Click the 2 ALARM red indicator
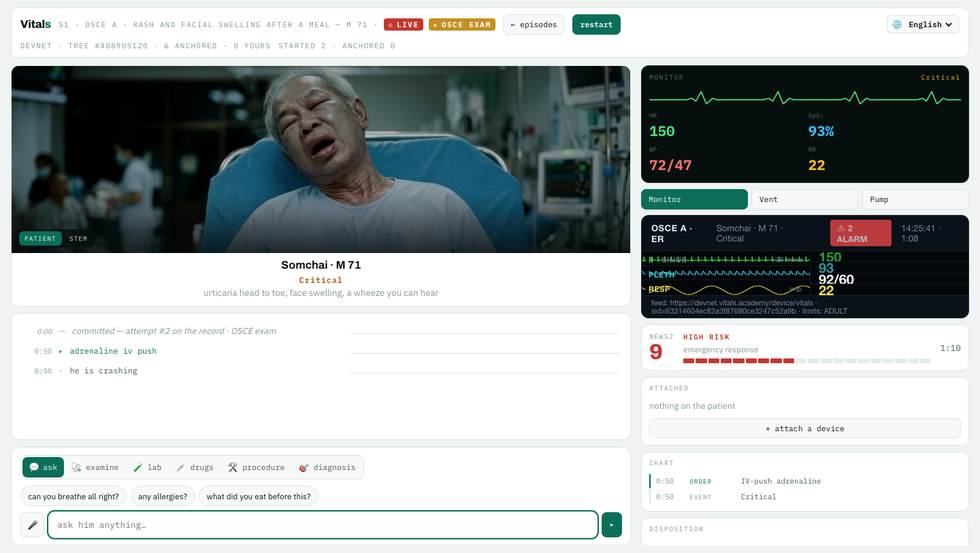Viewport: 980px width, 553px height. pos(860,233)
